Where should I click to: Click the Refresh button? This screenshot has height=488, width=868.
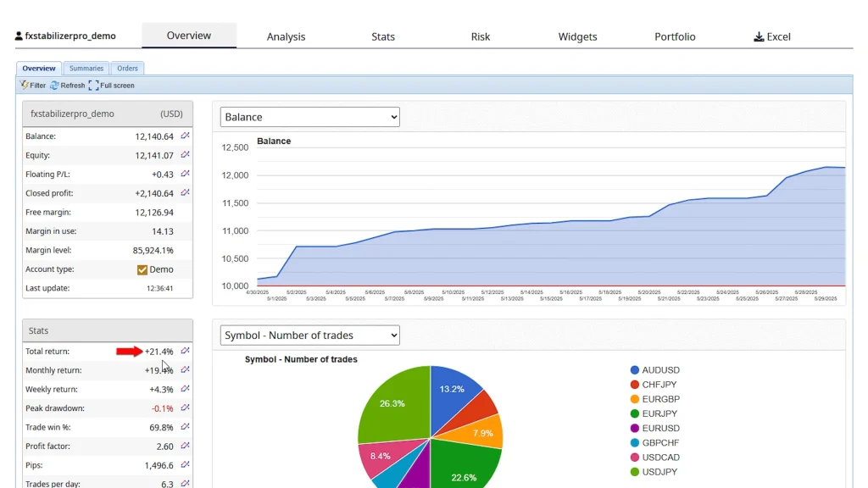pyautogui.click(x=68, y=86)
